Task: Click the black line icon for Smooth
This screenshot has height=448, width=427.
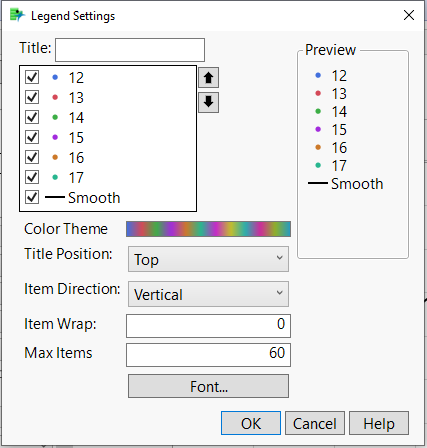Action: click(x=55, y=197)
